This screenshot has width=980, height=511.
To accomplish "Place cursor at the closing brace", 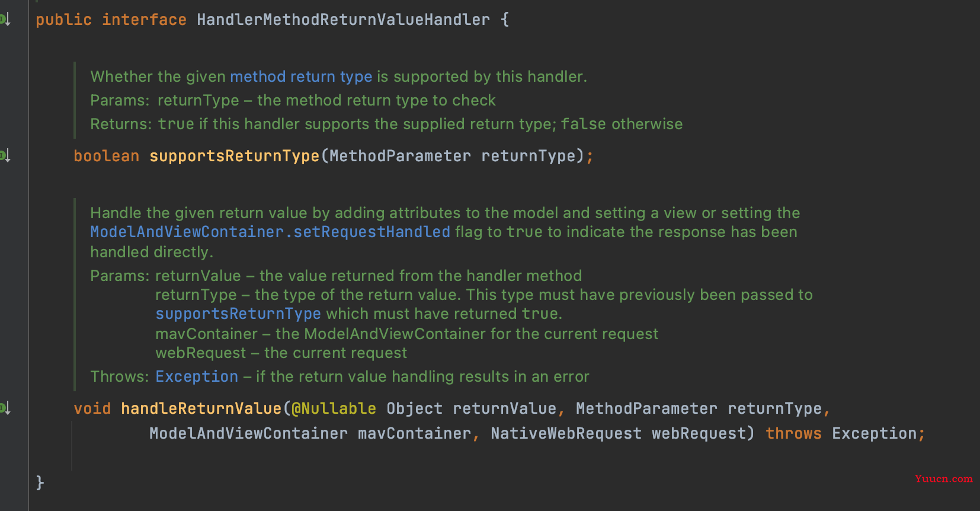I will 40,483.
